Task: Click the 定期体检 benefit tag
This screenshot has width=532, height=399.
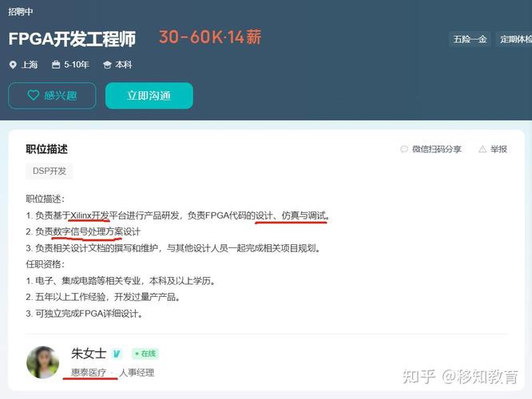Action: (x=514, y=39)
